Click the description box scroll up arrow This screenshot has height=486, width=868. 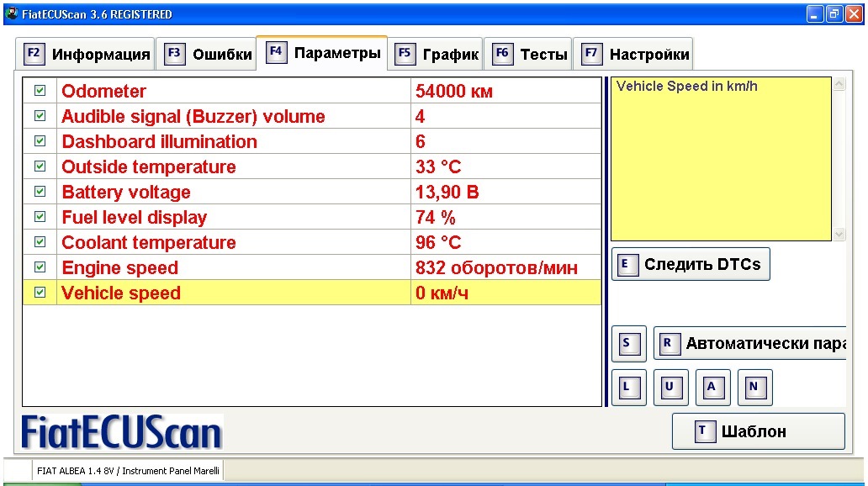click(x=839, y=84)
